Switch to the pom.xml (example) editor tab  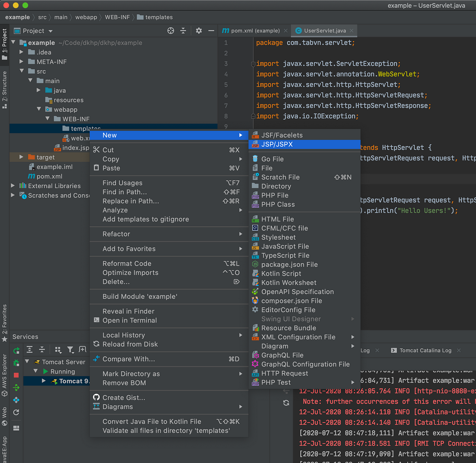(x=255, y=31)
